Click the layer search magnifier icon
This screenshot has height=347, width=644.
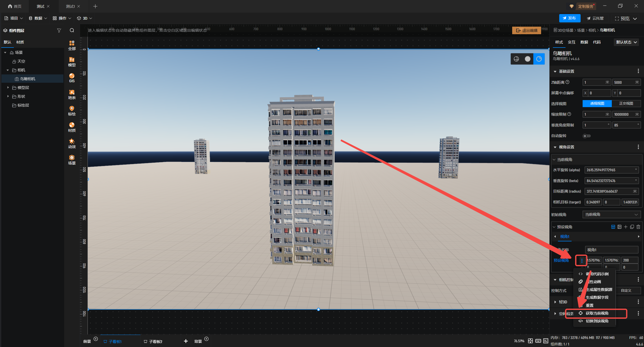click(72, 30)
